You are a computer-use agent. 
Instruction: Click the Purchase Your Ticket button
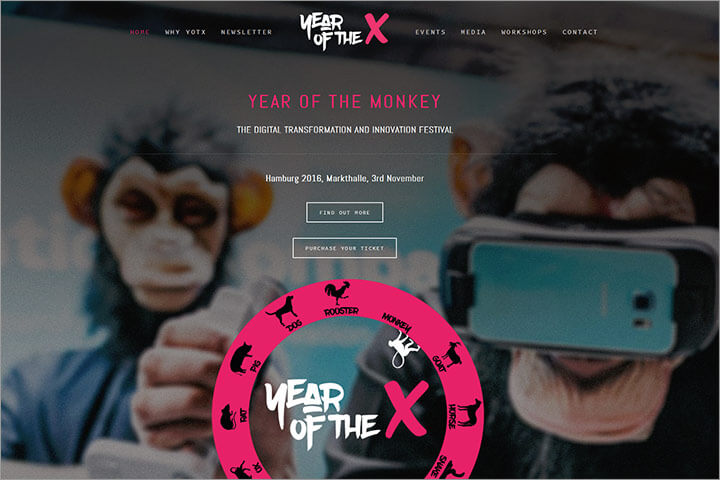coord(344,248)
